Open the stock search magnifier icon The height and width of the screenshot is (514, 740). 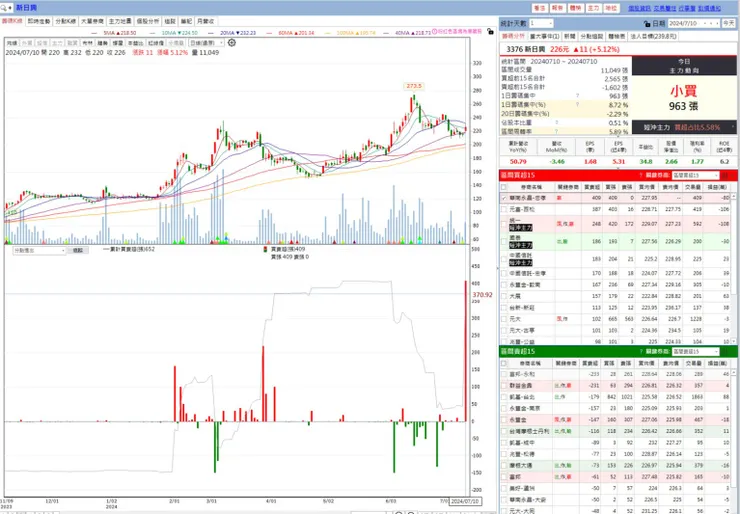point(4,8)
